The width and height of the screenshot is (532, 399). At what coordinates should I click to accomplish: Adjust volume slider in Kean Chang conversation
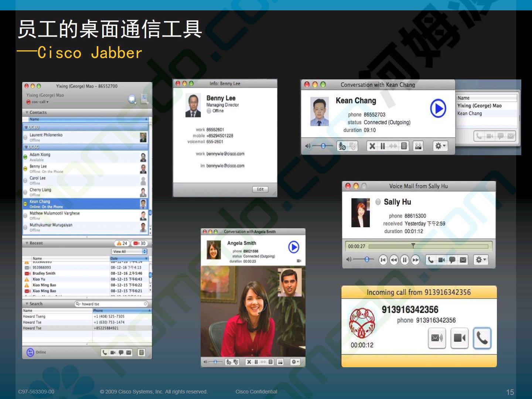(323, 146)
